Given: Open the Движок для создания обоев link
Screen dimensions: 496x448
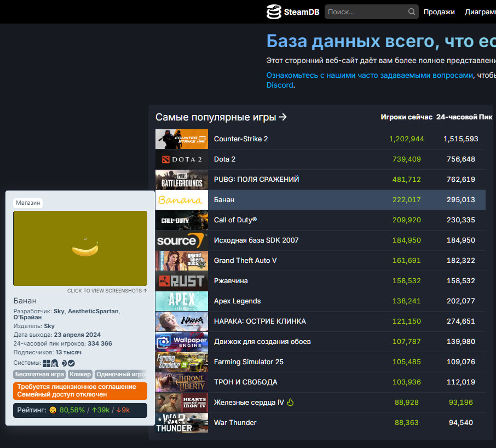Looking at the screenshot, I should (x=262, y=341).
